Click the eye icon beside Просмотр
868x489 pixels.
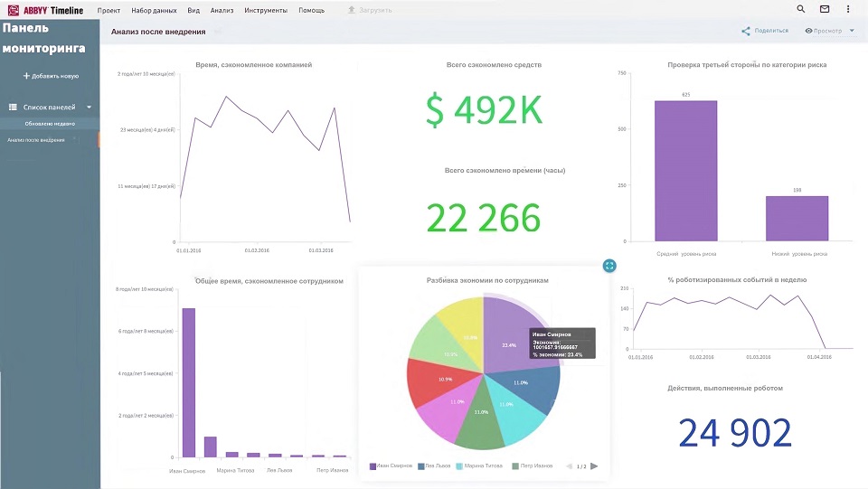coord(808,31)
